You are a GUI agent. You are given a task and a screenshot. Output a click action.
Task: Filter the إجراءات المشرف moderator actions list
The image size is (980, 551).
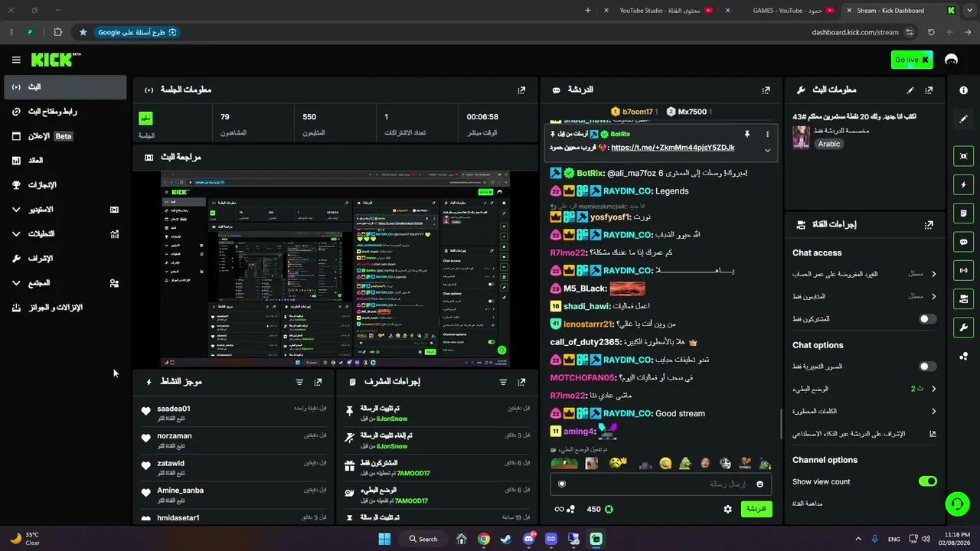(503, 382)
